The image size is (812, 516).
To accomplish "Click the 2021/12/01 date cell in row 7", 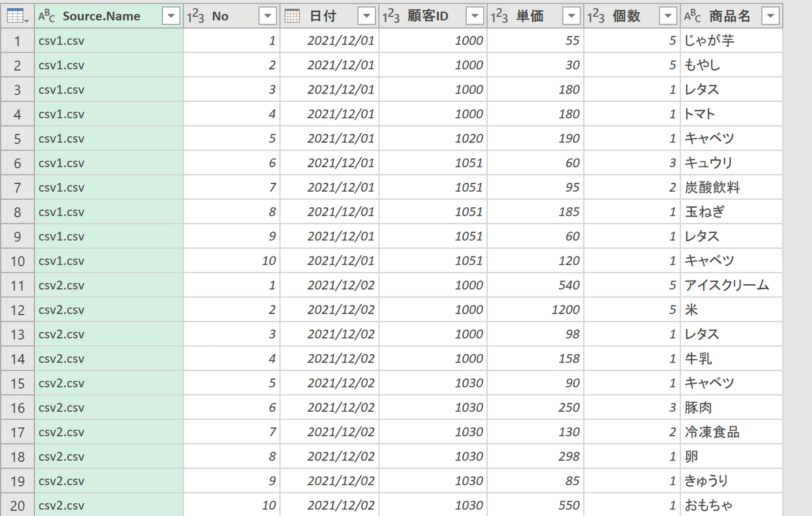I will [329, 187].
